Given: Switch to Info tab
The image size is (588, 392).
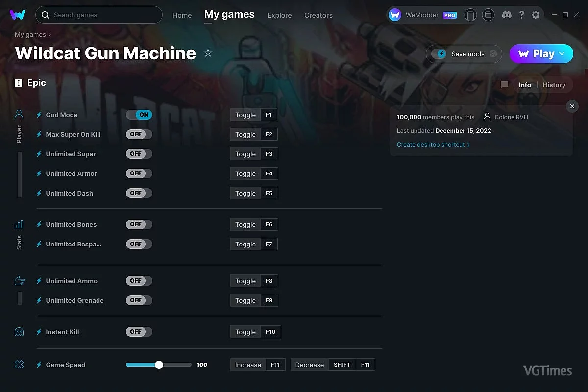Looking at the screenshot, I should [525, 85].
